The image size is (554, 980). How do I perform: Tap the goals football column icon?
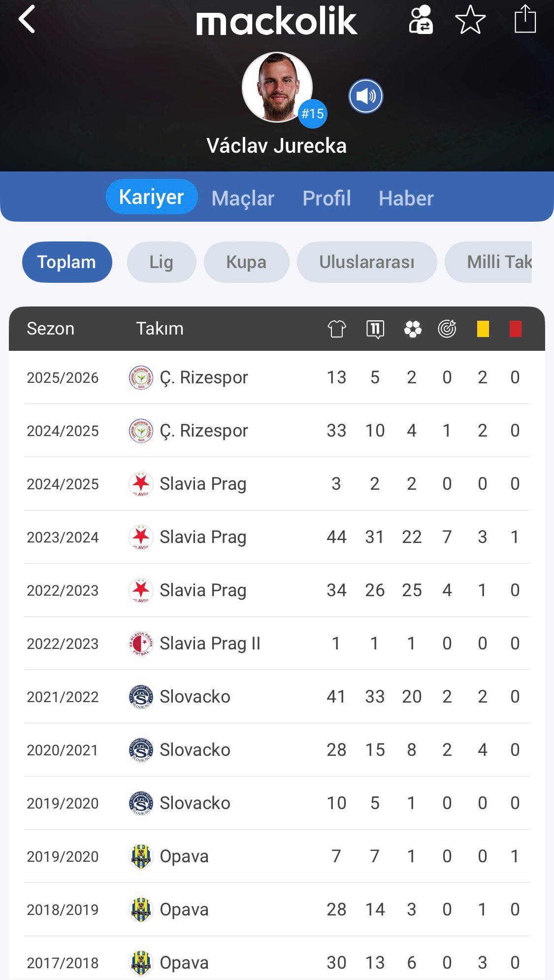413,329
